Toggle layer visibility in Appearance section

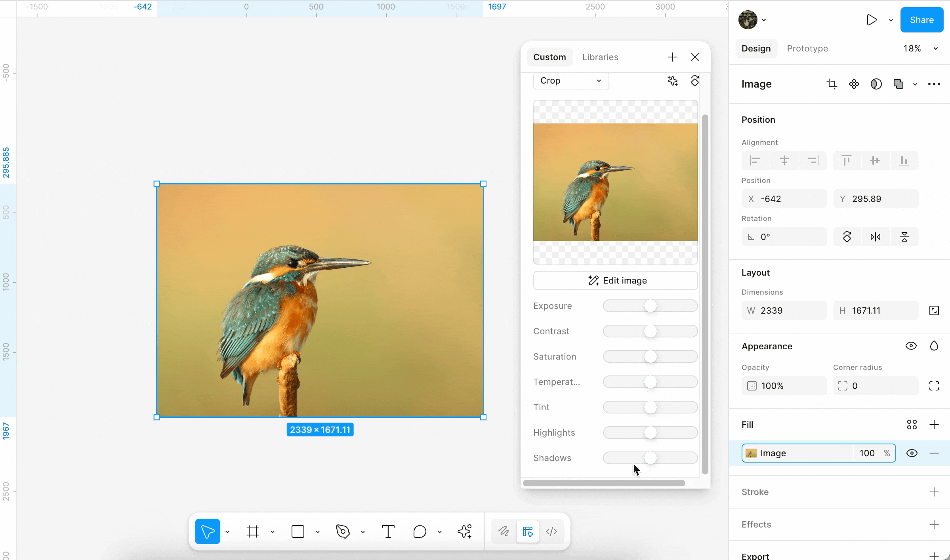pos(911,346)
